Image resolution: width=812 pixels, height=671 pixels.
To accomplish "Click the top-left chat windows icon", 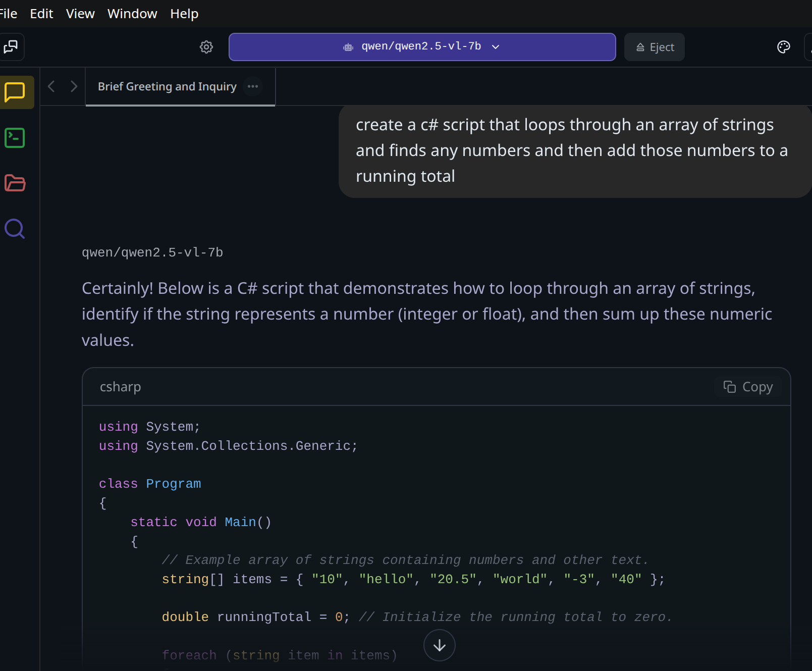I will pyautogui.click(x=11, y=47).
